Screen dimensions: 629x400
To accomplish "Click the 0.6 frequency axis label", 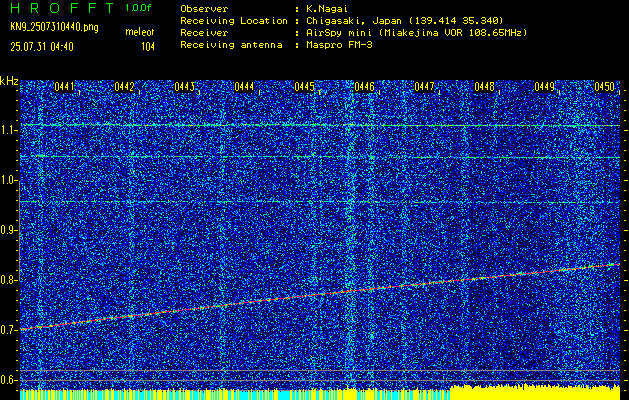I will pyautogui.click(x=8, y=380).
